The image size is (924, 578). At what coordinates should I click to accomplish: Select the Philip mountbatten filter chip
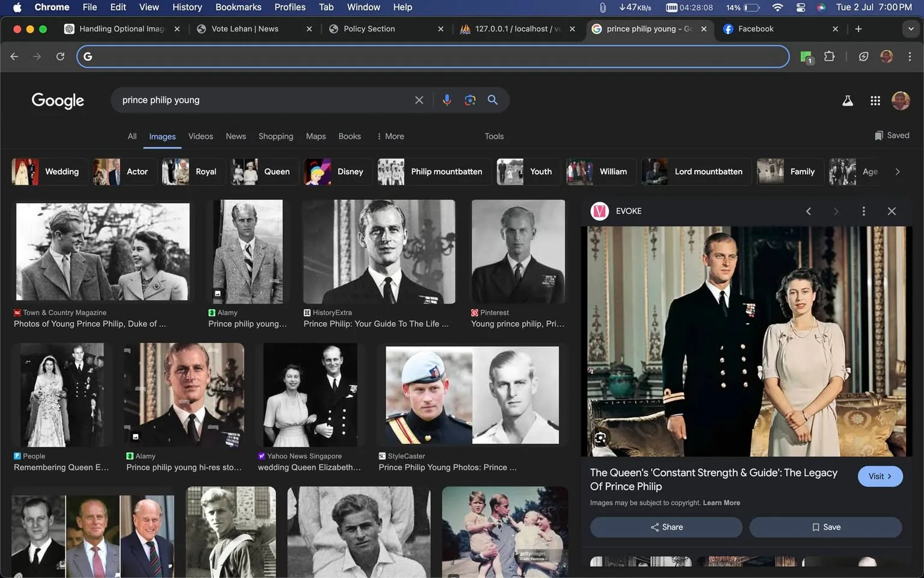tap(433, 172)
